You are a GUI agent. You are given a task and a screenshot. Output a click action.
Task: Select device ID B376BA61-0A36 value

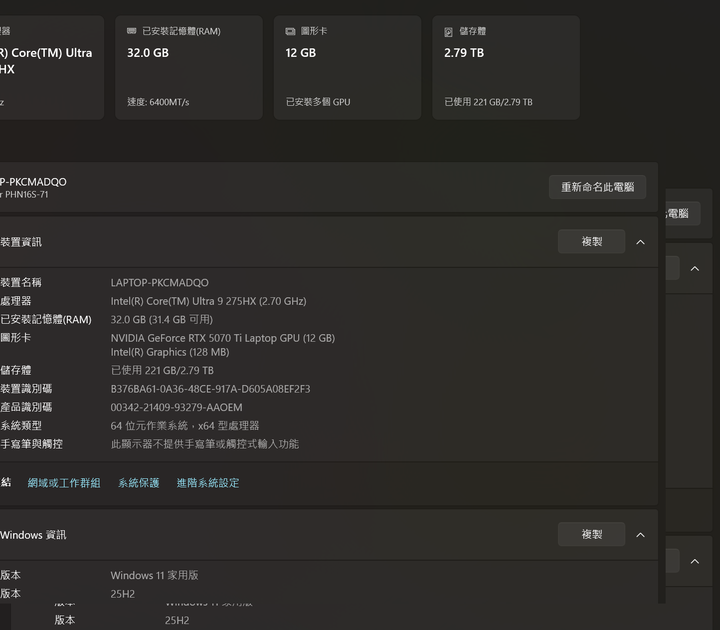pos(210,389)
